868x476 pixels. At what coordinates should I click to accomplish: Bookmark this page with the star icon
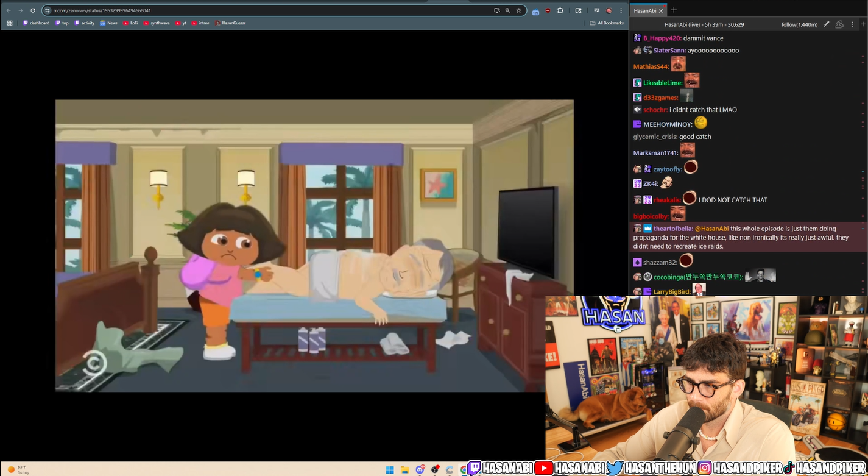coord(519,10)
